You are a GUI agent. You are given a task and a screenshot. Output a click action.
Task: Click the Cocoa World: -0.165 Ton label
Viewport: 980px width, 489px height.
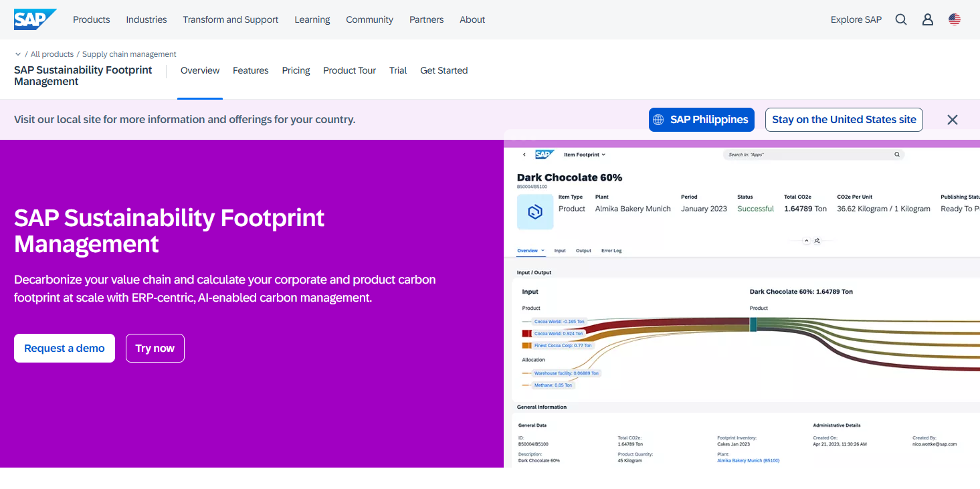559,322
